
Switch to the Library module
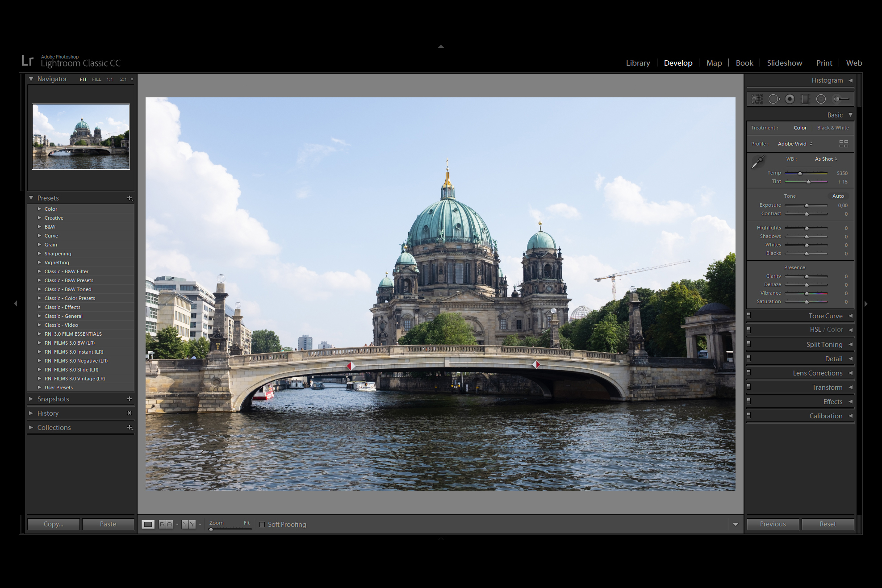click(638, 63)
